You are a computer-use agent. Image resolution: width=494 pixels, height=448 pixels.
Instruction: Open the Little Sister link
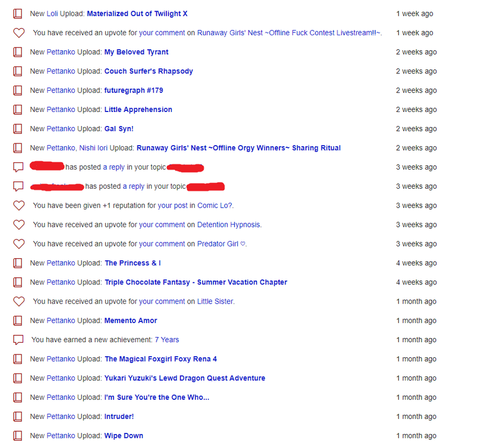point(215,301)
